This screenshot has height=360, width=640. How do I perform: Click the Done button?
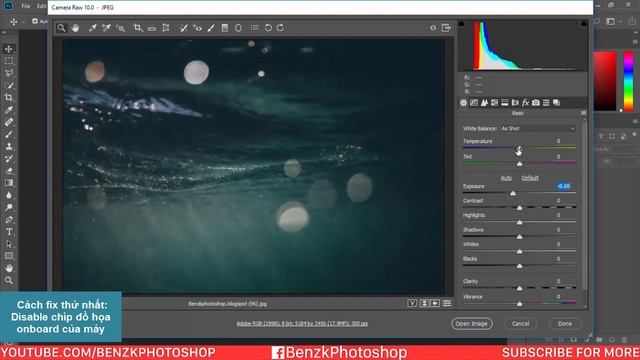(x=565, y=324)
